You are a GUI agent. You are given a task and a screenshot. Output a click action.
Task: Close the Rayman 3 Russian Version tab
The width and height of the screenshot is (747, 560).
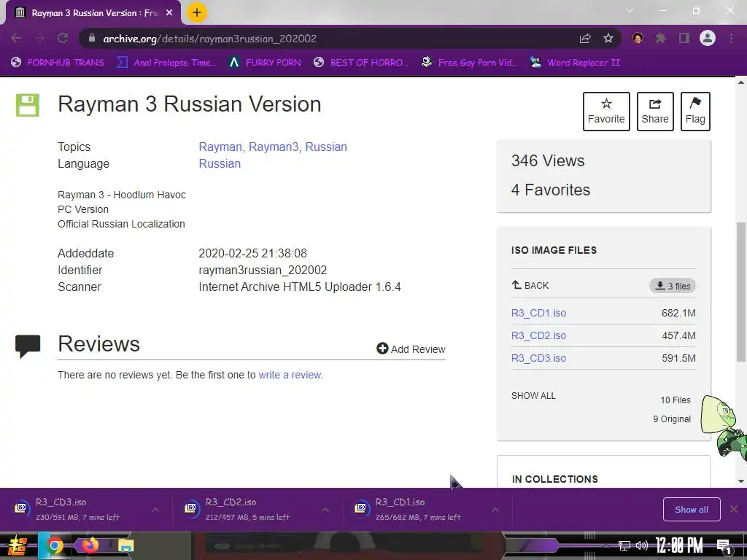point(169,13)
